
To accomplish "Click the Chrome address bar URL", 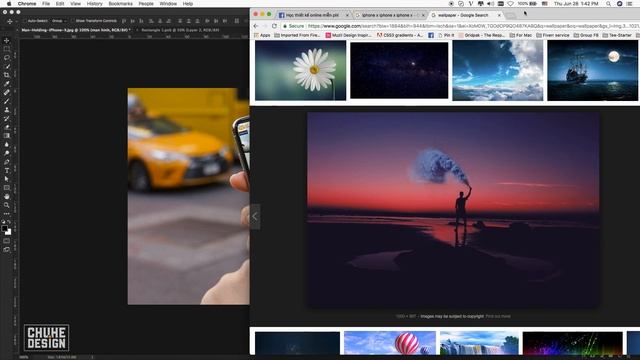I will pos(473,26).
